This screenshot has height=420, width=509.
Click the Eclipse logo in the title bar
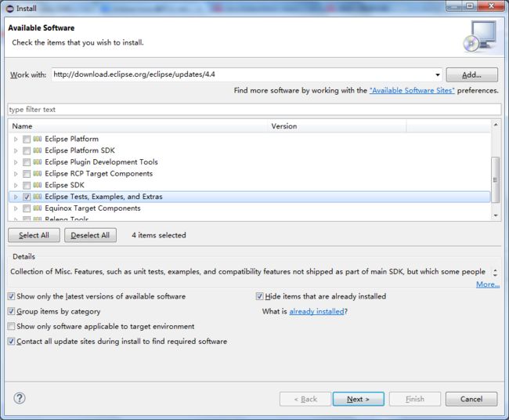click(10, 9)
